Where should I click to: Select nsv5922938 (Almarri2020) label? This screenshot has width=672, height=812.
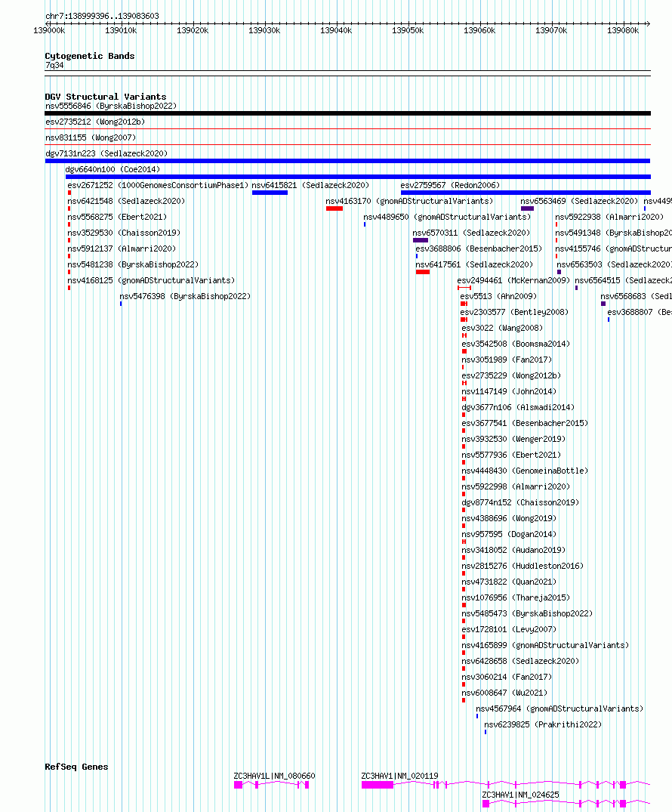click(x=610, y=217)
